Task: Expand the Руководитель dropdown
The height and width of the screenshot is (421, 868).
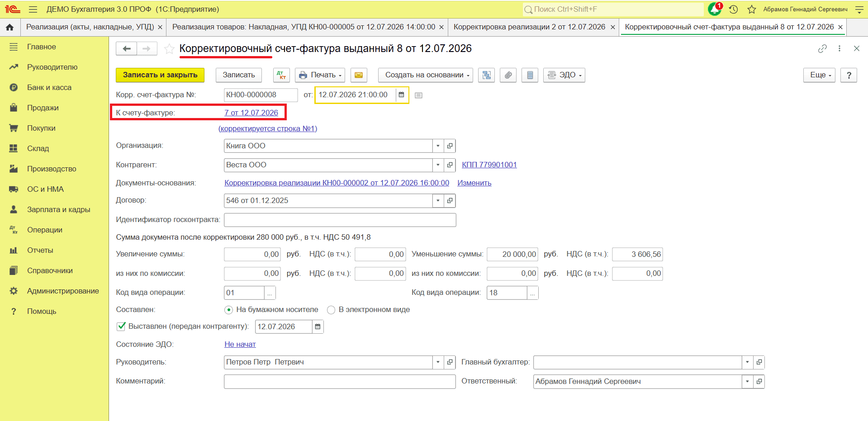Action: [x=438, y=362]
